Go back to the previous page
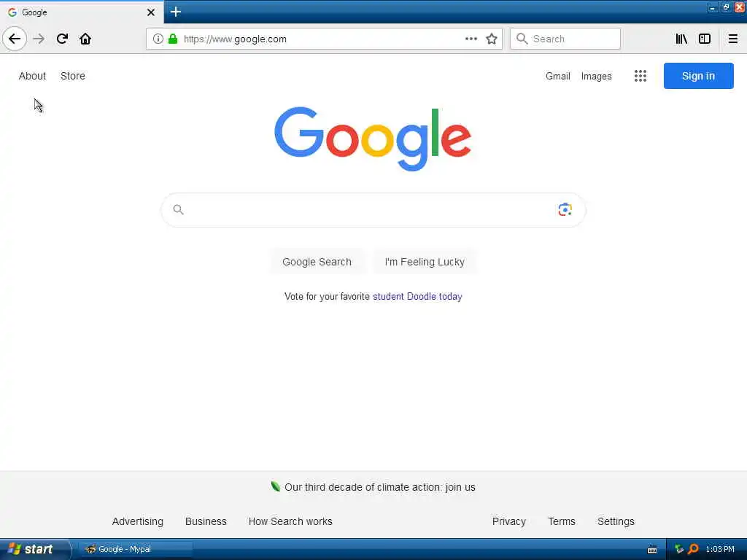The image size is (747, 560). click(x=15, y=39)
